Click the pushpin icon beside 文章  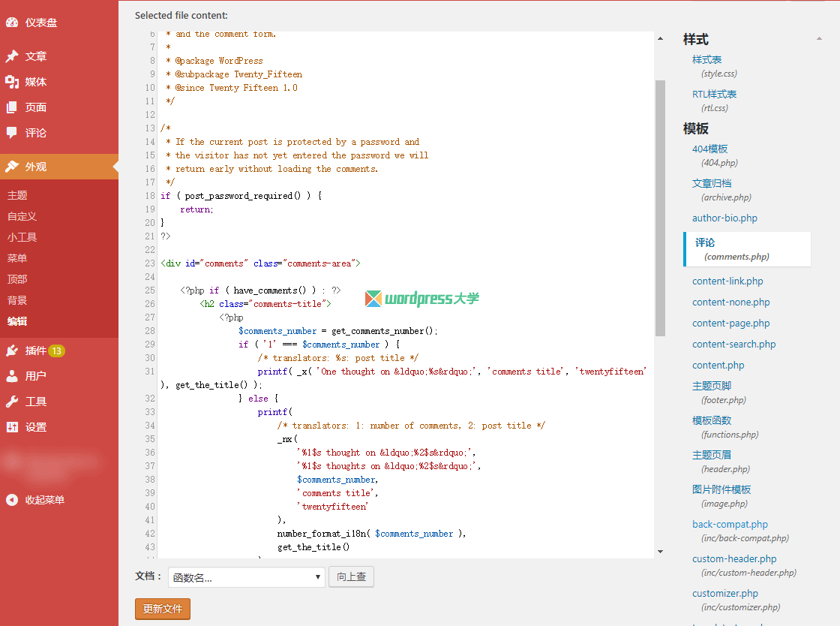coord(12,56)
